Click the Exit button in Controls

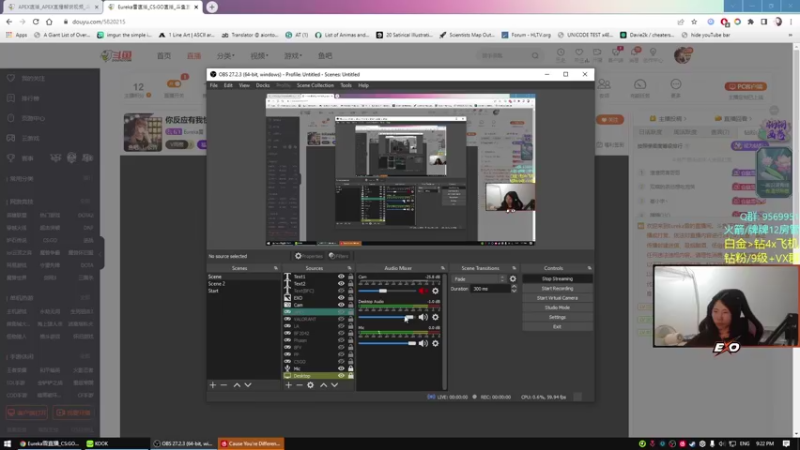(557, 327)
